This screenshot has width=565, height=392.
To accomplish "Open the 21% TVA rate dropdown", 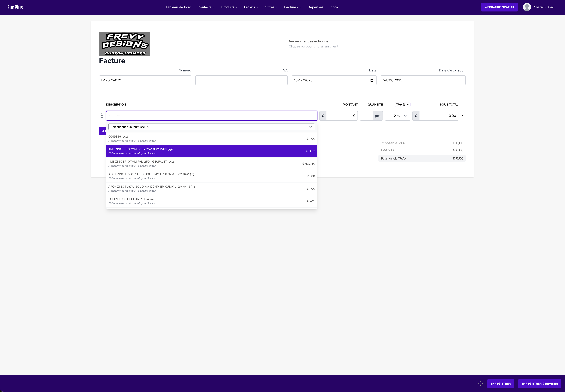I will [397, 116].
